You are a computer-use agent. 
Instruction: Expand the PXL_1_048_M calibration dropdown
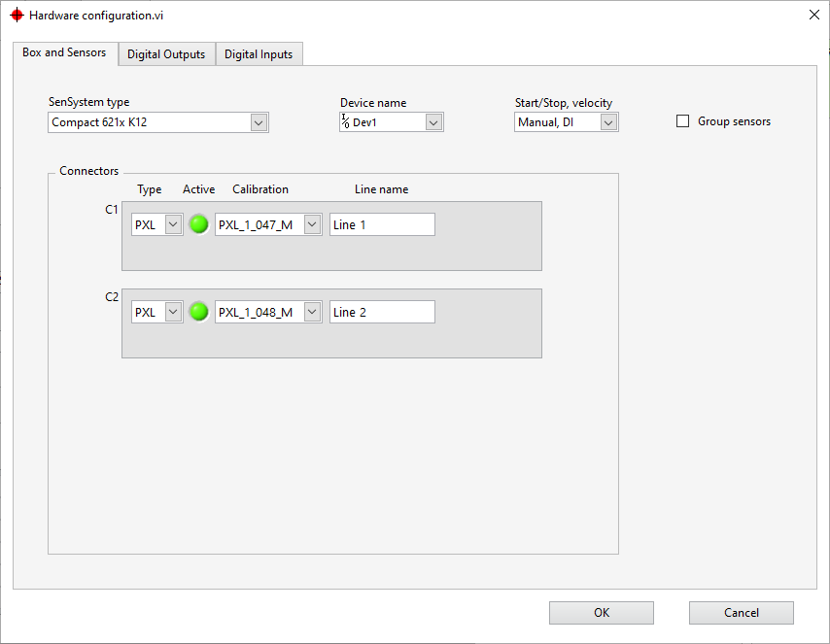pos(312,312)
